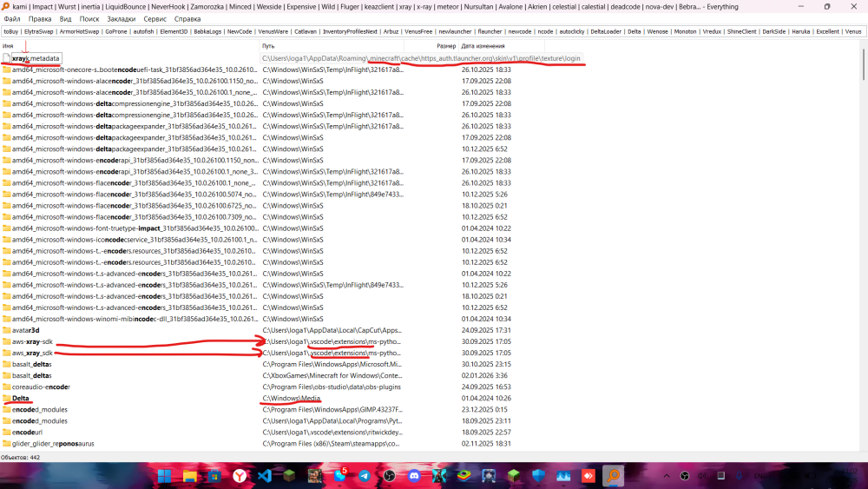This screenshot has width=868, height=489.
Task: Sort results by the Путь column header
Action: tap(331, 46)
